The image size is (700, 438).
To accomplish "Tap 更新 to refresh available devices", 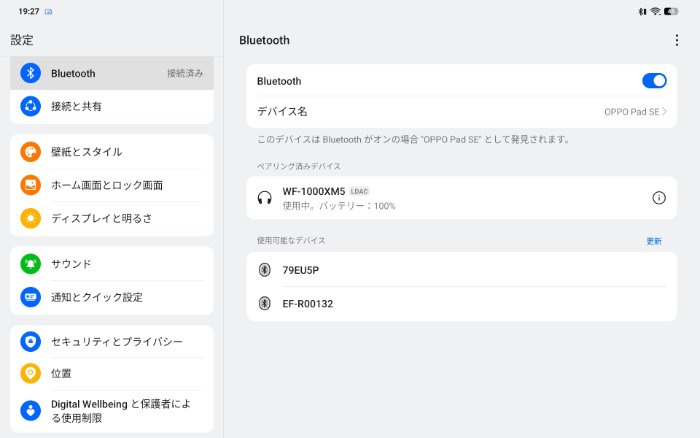I will [x=654, y=241].
